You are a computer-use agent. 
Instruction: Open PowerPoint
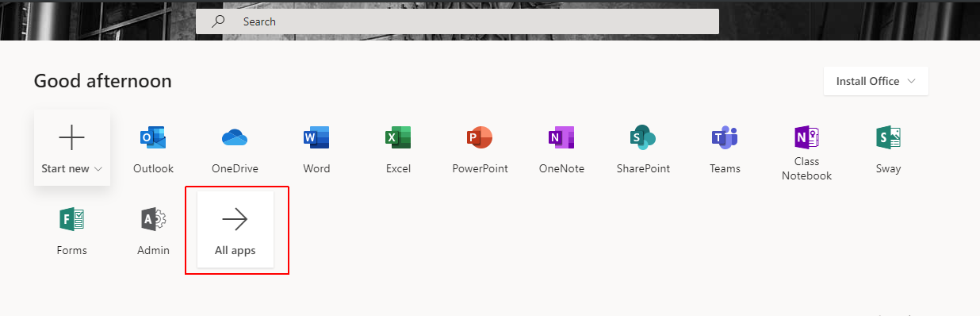click(480, 148)
